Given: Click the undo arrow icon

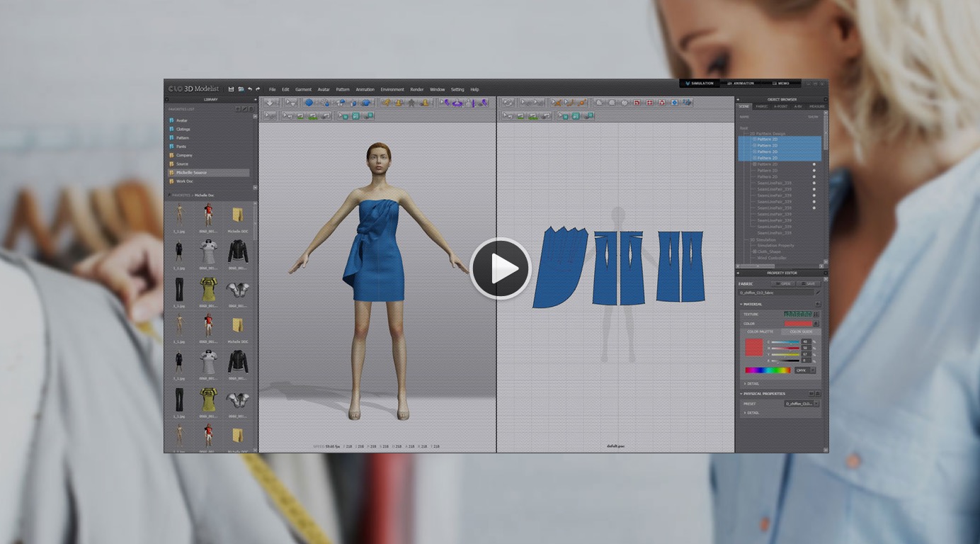Looking at the screenshot, I should pos(249,89).
